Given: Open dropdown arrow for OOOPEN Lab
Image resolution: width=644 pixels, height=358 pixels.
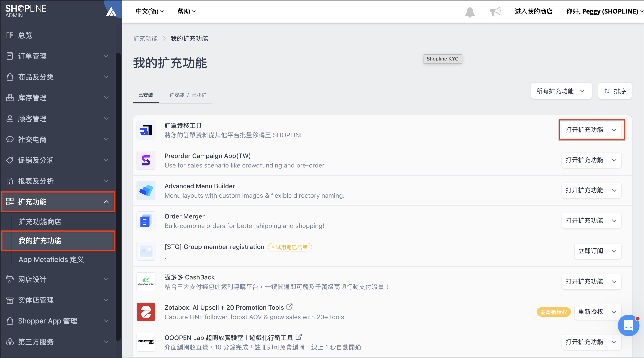Looking at the screenshot, I should point(614,342).
